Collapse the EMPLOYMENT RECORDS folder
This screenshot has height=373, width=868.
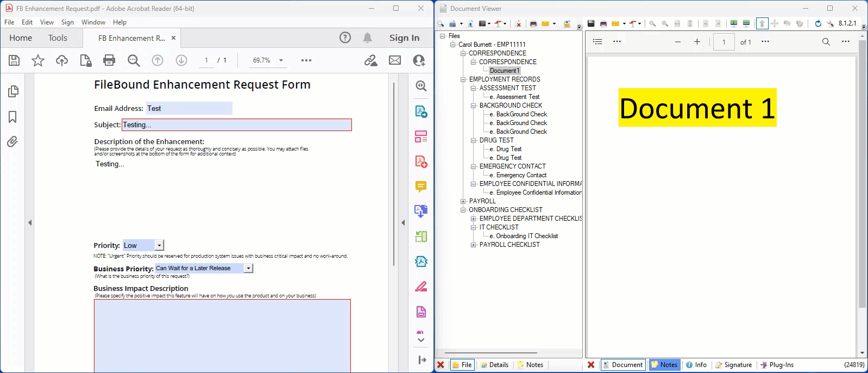(x=463, y=79)
